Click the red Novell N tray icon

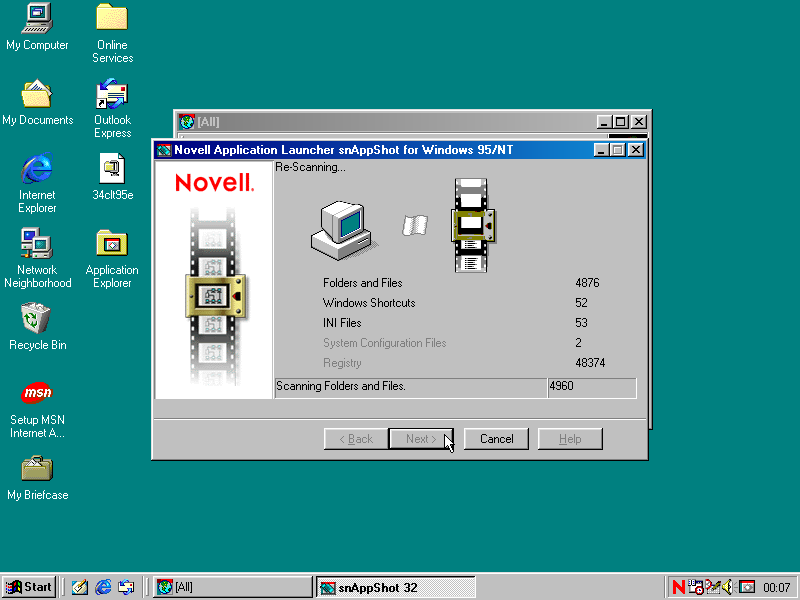[x=679, y=587]
